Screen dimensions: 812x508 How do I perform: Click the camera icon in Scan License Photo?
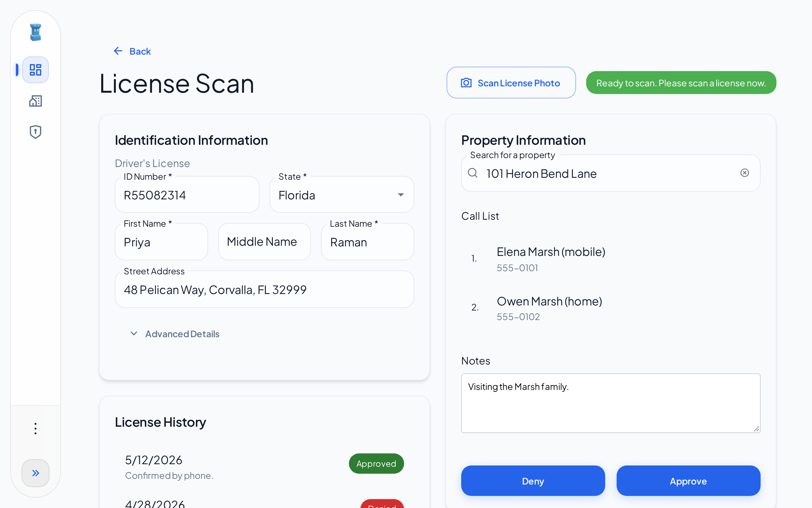pyautogui.click(x=466, y=83)
